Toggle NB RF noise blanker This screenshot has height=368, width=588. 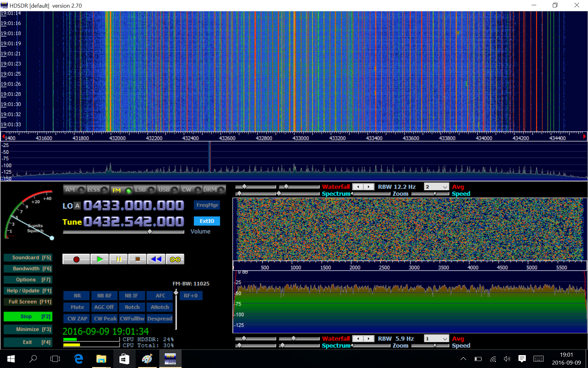pyautogui.click(x=104, y=296)
